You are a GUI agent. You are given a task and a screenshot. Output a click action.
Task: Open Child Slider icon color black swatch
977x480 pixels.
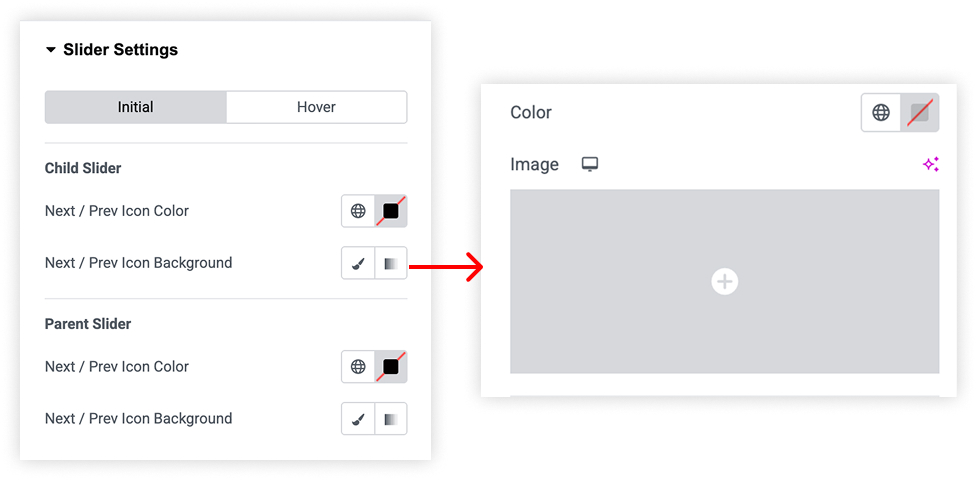(x=391, y=211)
